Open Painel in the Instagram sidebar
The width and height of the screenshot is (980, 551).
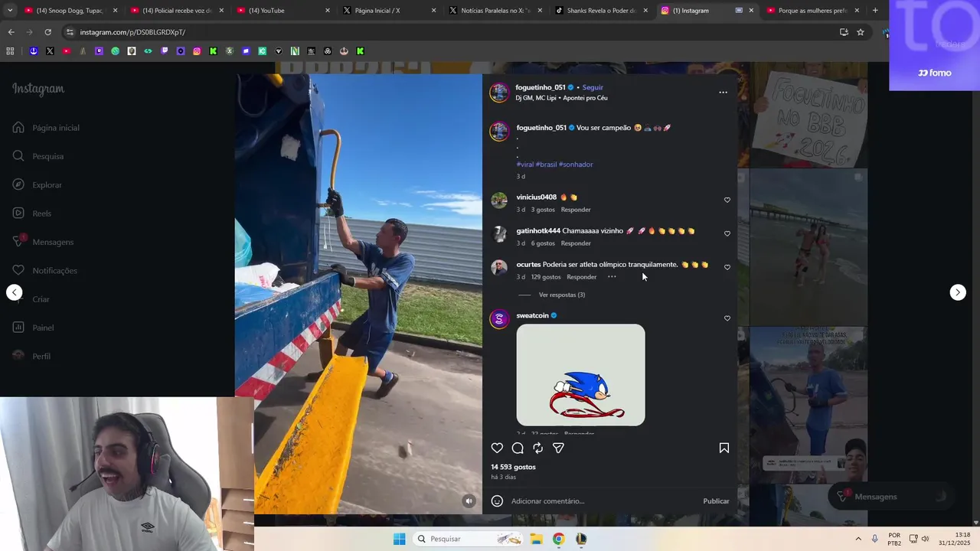click(x=33, y=328)
